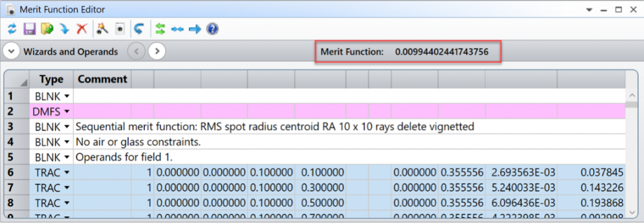This screenshot has width=644, height=223.
Task: Open Type dropdown for DMFS row 2
Action: 67,112
